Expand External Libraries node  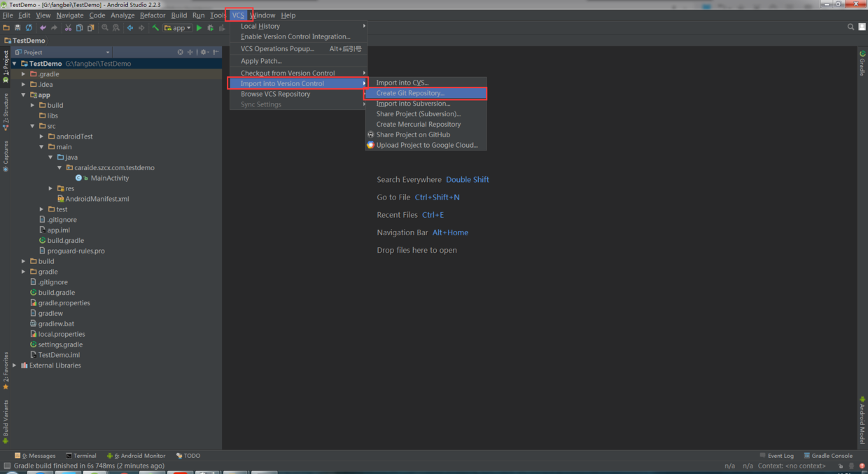15,365
